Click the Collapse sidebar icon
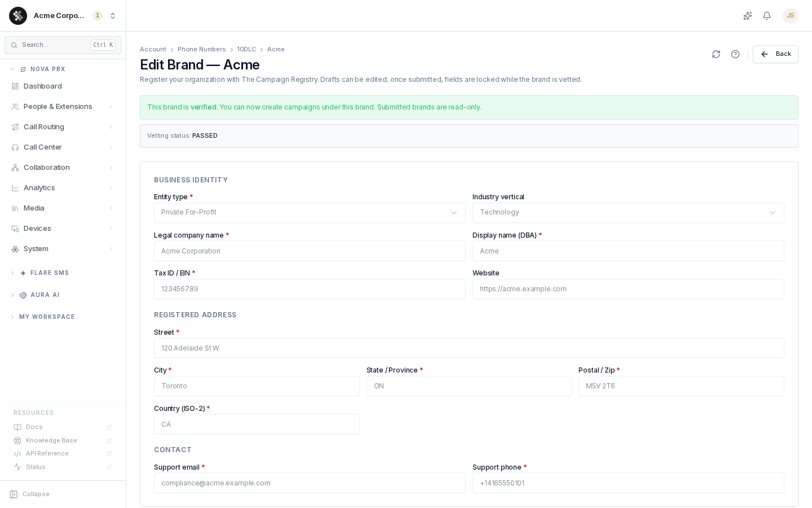 pos(14,494)
